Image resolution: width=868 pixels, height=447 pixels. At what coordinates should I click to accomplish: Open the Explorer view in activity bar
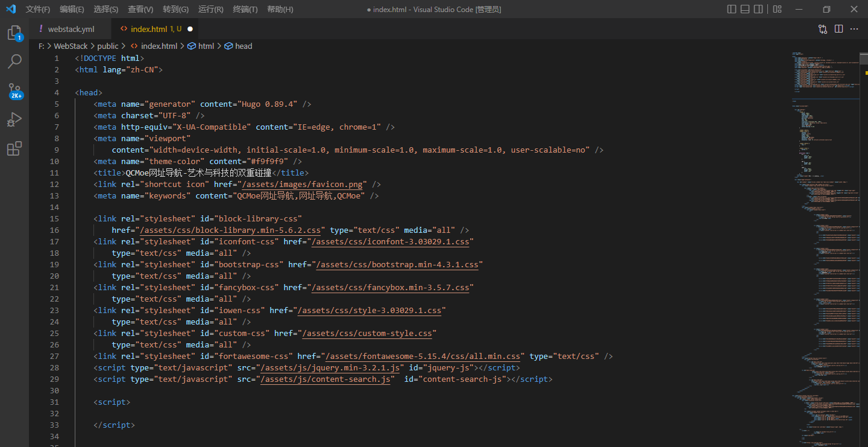coord(14,33)
